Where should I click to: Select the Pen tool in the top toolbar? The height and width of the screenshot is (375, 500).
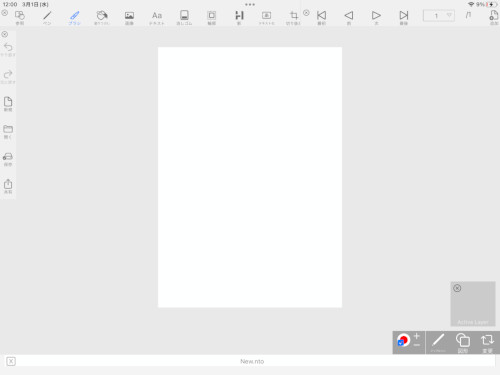click(x=47, y=17)
